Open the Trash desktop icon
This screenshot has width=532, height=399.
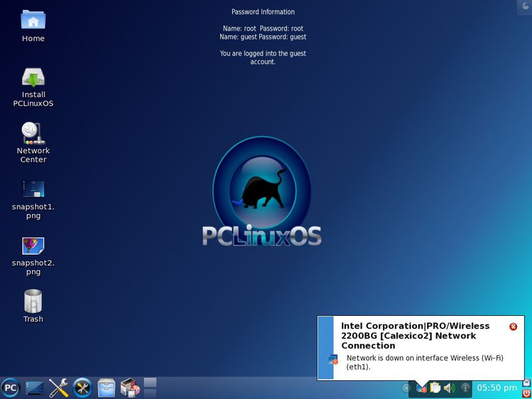tap(33, 301)
